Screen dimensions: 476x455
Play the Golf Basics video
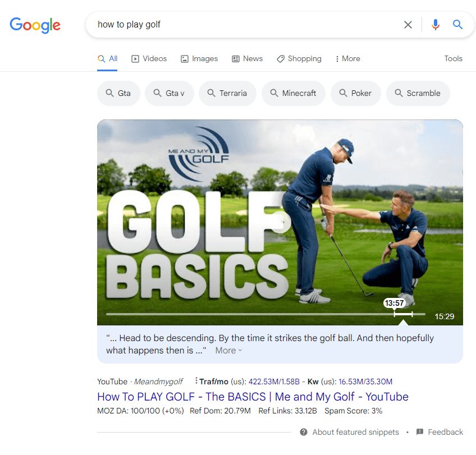tap(281, 222)
